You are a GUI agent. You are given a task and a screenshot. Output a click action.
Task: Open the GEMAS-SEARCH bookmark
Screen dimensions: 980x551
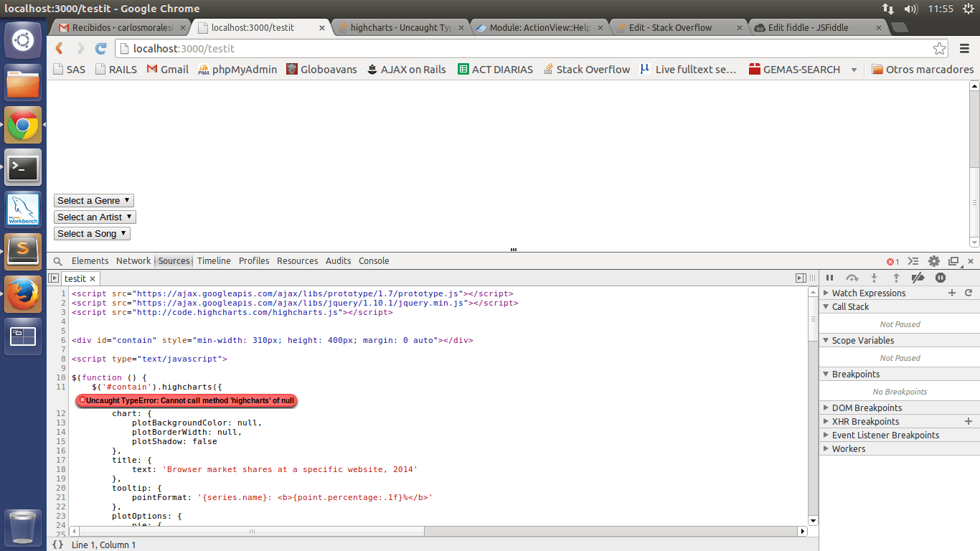tap(794, 70)
